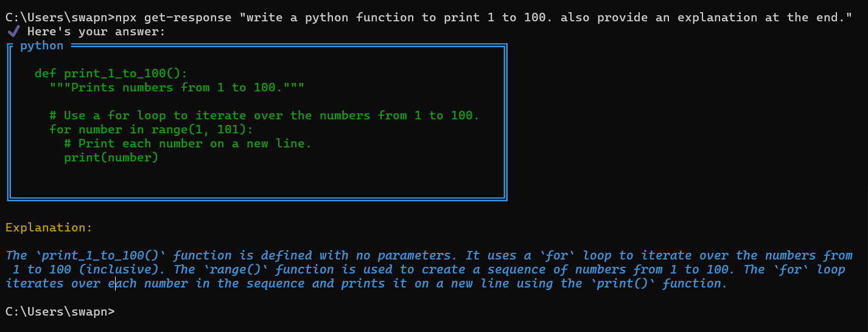This screenshot has height=332, width=868.
Task: Click the bottom border of the code box
Action: tap(257, 198)
